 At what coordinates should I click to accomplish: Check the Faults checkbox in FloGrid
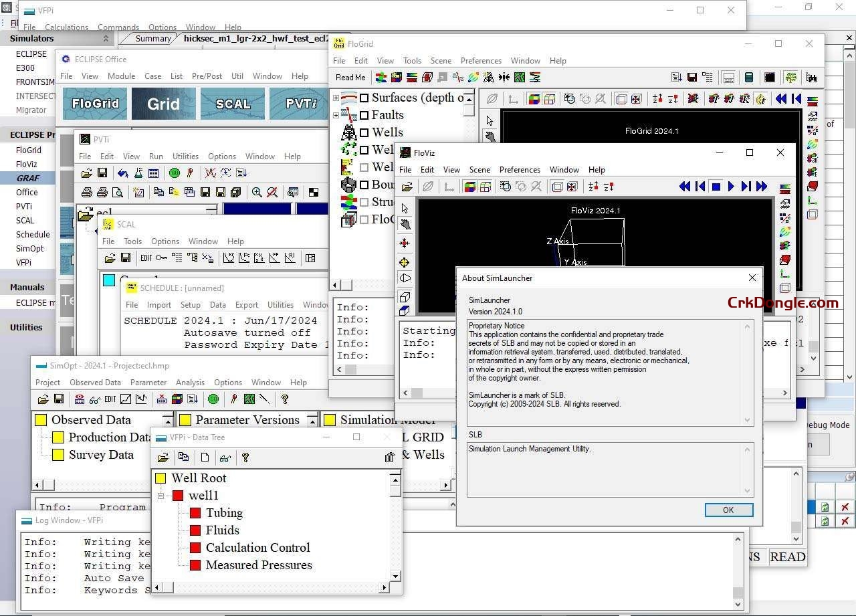coord(364,115)
